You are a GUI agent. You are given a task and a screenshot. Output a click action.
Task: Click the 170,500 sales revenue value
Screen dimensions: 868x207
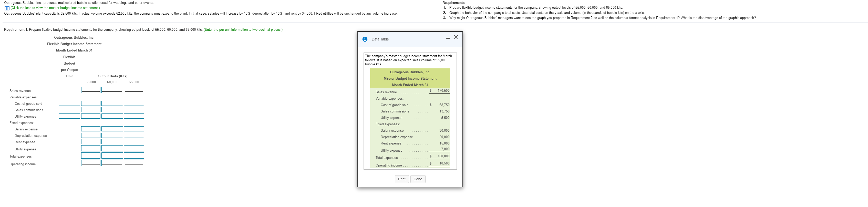443,91
